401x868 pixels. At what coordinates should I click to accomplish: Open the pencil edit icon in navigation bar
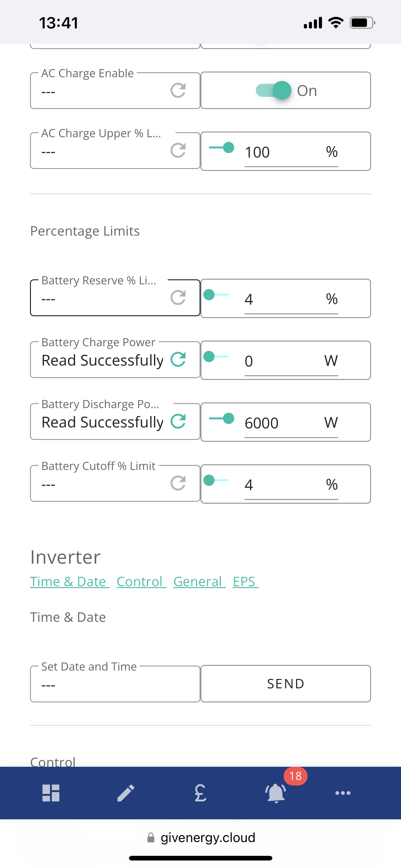126,793
